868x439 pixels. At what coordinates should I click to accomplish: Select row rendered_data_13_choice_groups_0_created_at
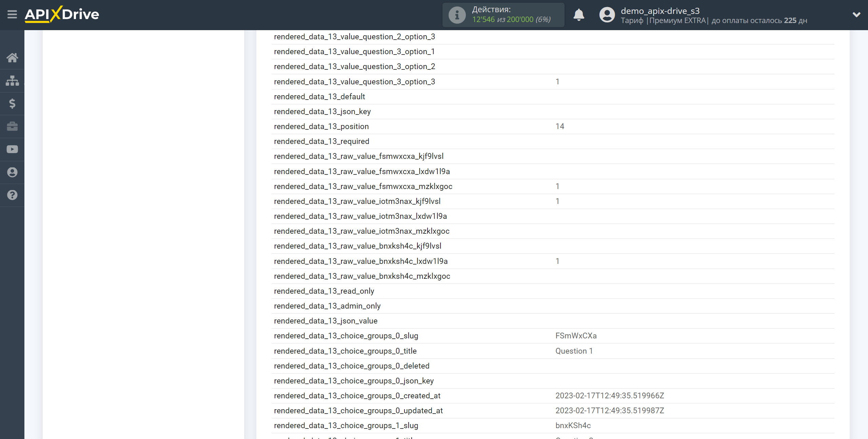553,396
